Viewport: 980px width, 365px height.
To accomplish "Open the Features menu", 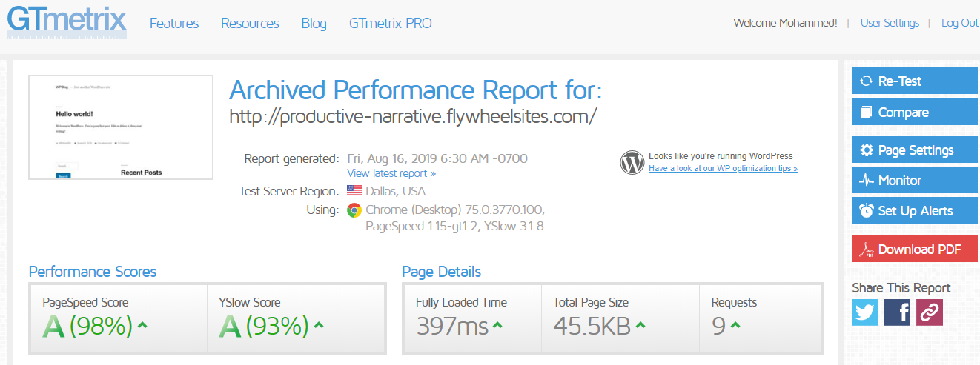I will point(174,24).
